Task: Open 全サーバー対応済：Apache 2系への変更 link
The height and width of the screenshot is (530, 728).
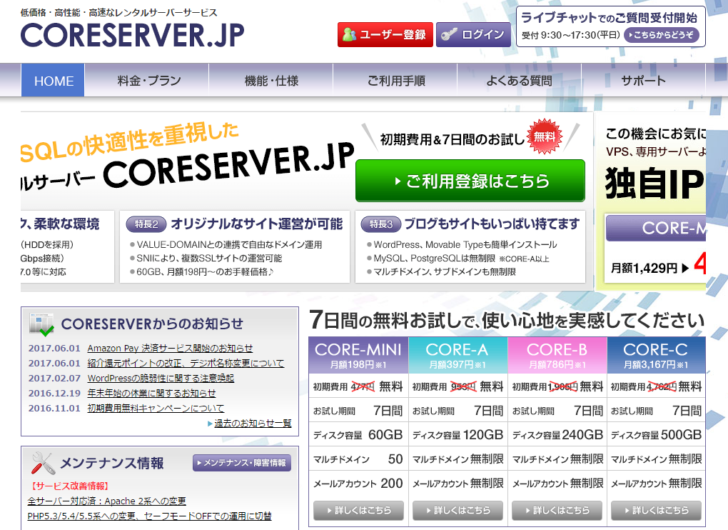Action: pos(107,501)
